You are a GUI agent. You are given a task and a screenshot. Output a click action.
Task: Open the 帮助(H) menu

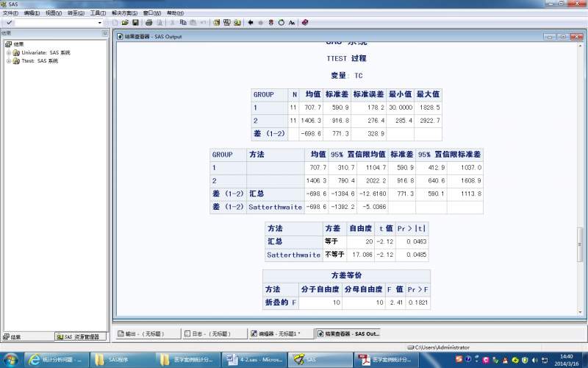[175, 13]
